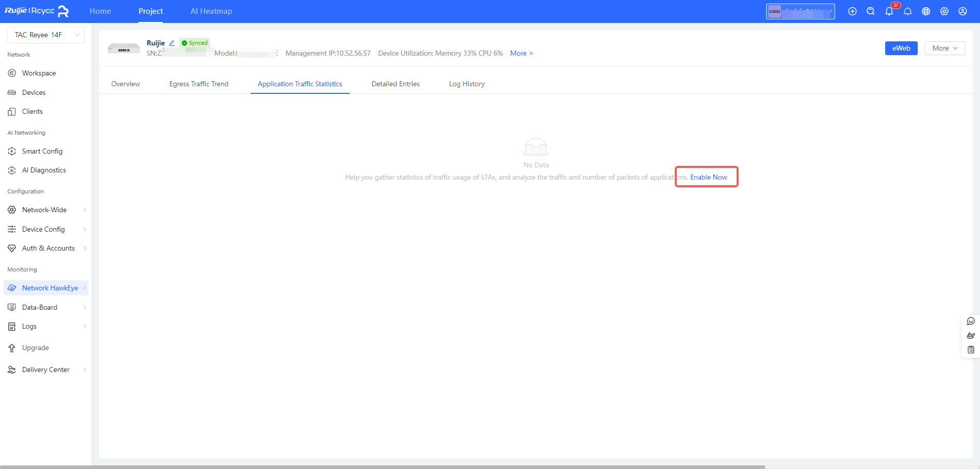Click the add plus circle icon in header
Viewport: 980px width, 469px height.
tap(852, 11)
